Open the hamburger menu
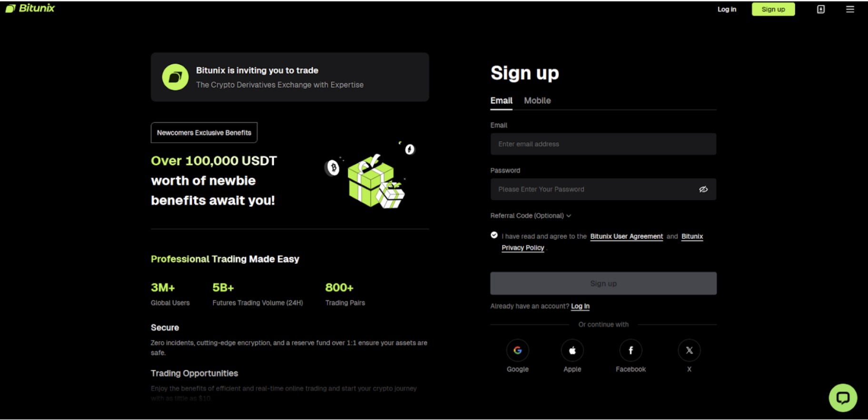 pyautogui.click(x=850, y=9)
